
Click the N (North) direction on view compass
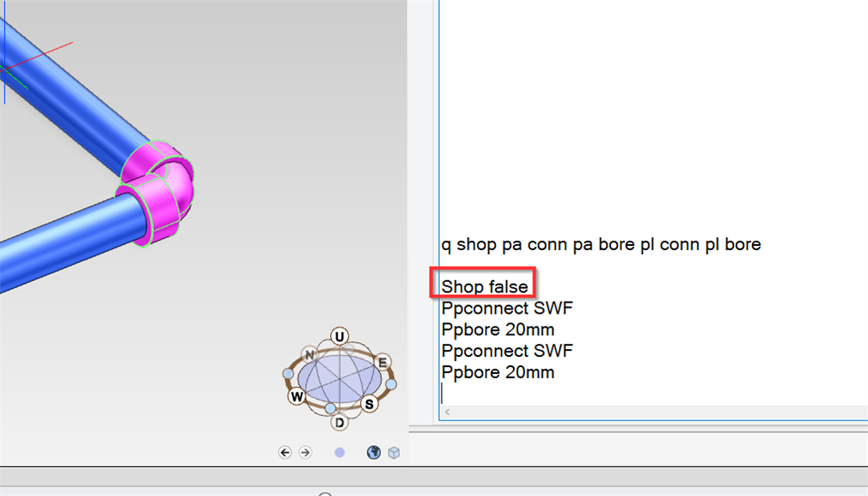coord(309,355)
